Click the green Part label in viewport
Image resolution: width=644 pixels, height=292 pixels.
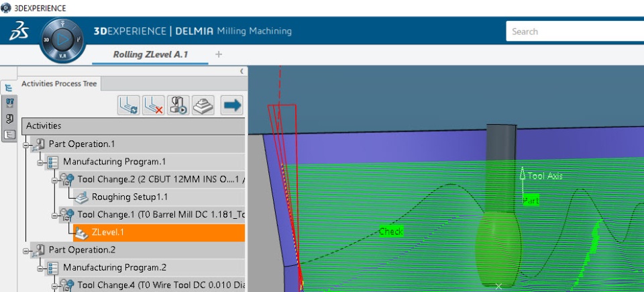tap(531, 201)
